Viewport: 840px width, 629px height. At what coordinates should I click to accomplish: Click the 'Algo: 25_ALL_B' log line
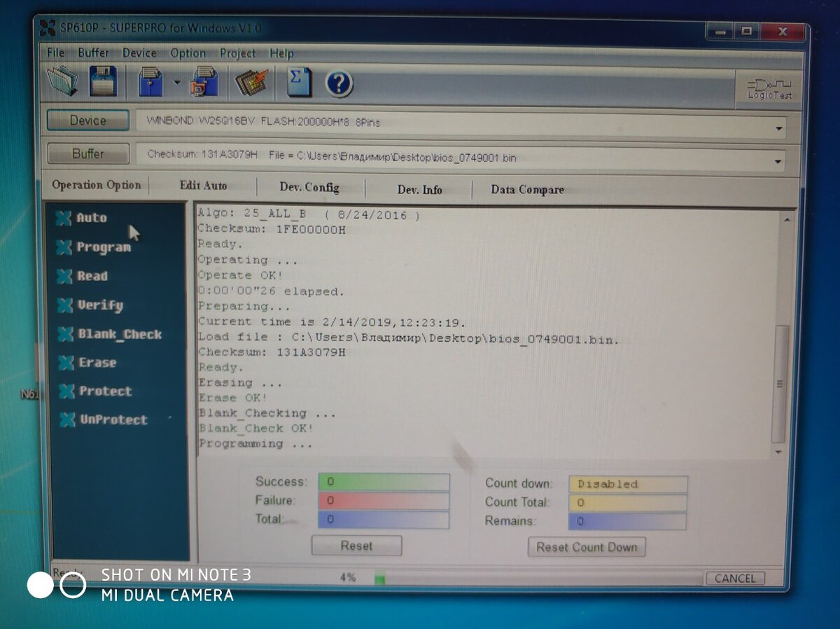(x=309, y=214)
